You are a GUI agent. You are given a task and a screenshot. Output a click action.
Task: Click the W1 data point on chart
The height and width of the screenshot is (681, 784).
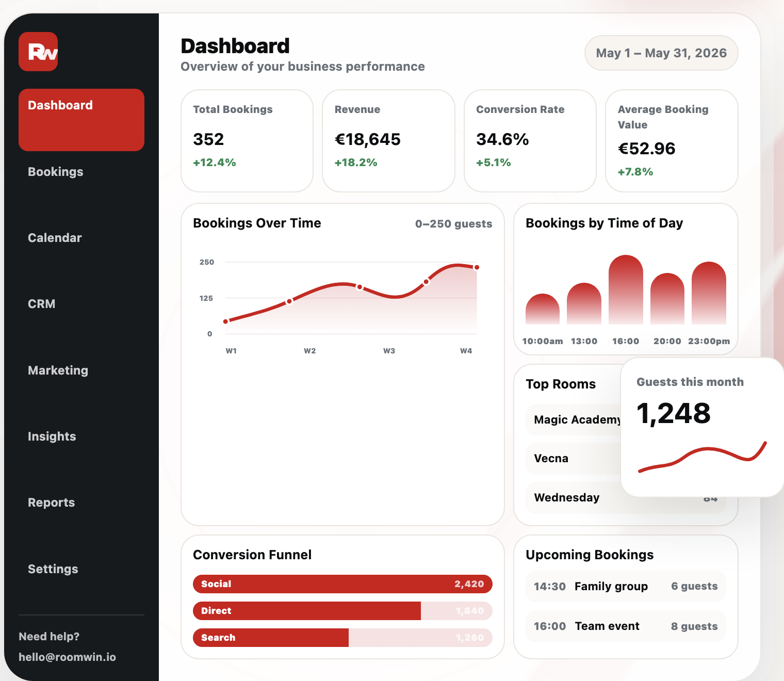(226, 321)
